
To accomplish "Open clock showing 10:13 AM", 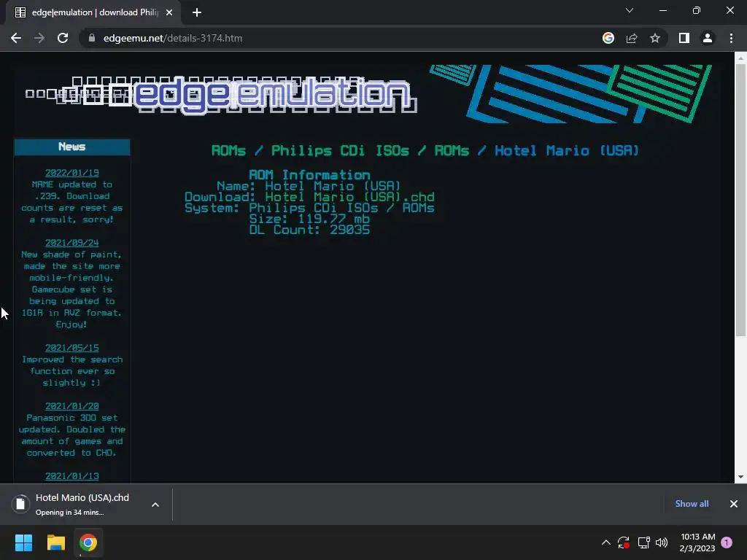I will (x=698, y=542).
